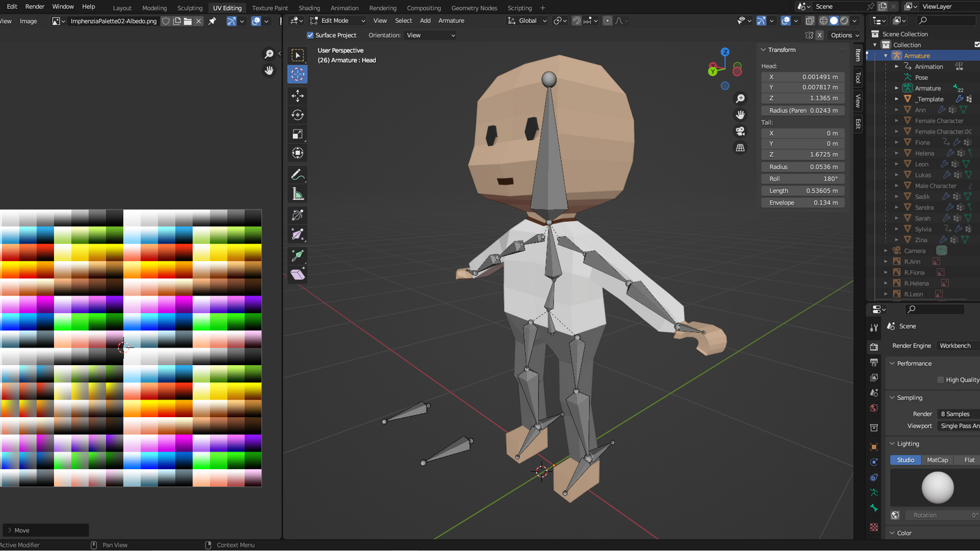Click the MatCap lighting button
This screenshot has width=980, height=551.
[937, 460]
